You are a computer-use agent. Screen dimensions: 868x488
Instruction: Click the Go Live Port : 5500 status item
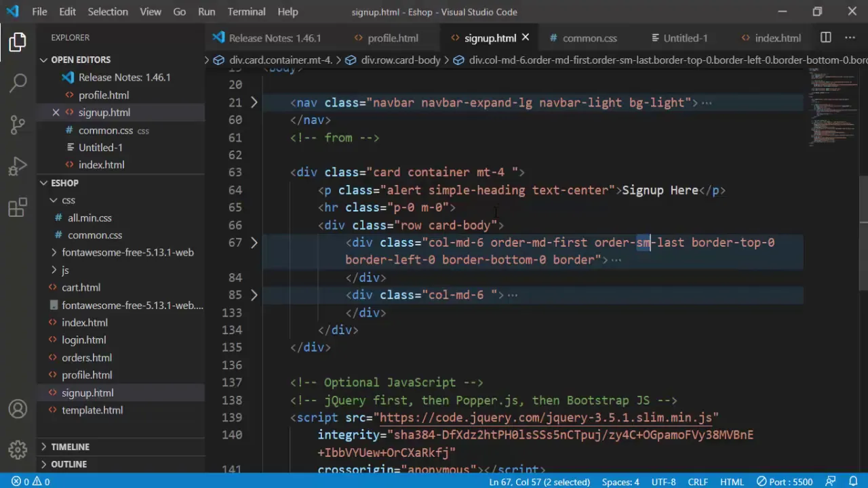(785, 482)
